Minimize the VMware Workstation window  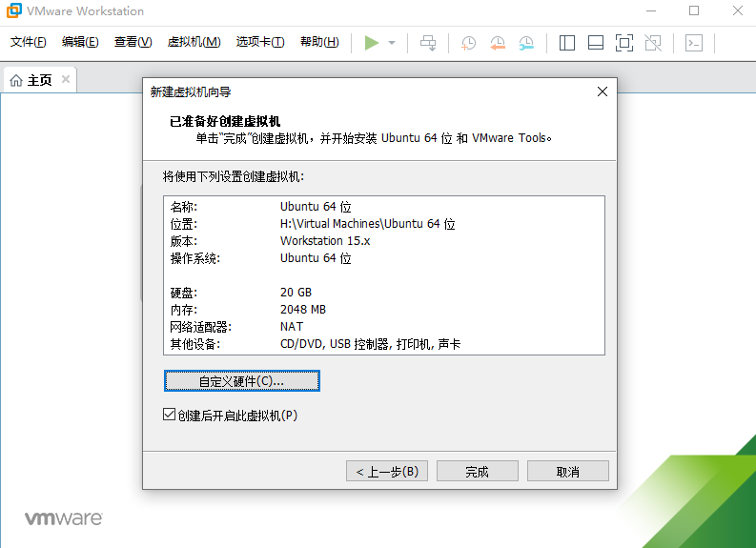(651, 10)
